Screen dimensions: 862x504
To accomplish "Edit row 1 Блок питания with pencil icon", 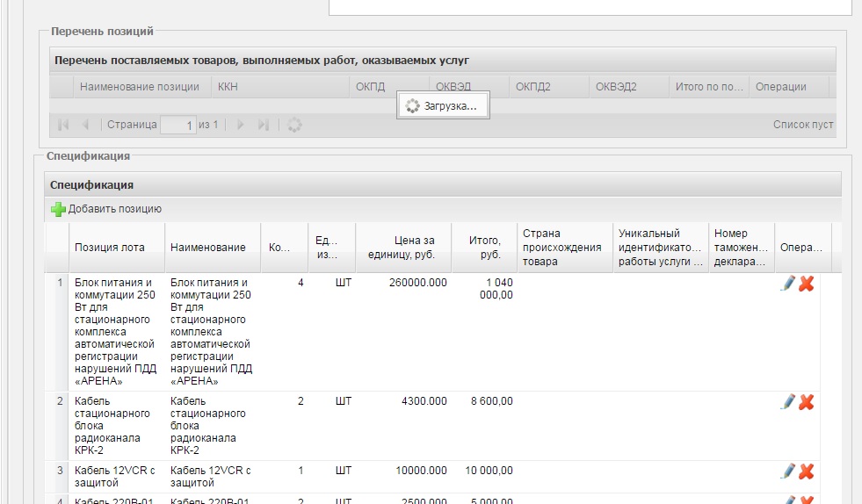I will pos(788,284).
